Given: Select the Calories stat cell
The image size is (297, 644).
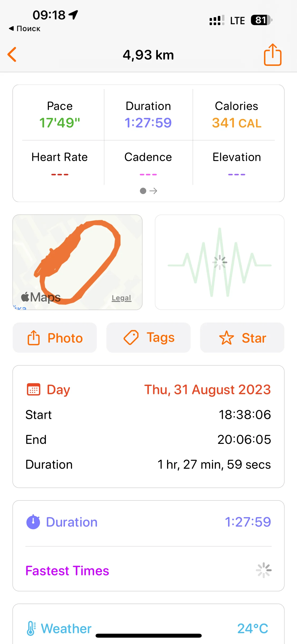Looking at the screenshot, I should coord(237,115).
